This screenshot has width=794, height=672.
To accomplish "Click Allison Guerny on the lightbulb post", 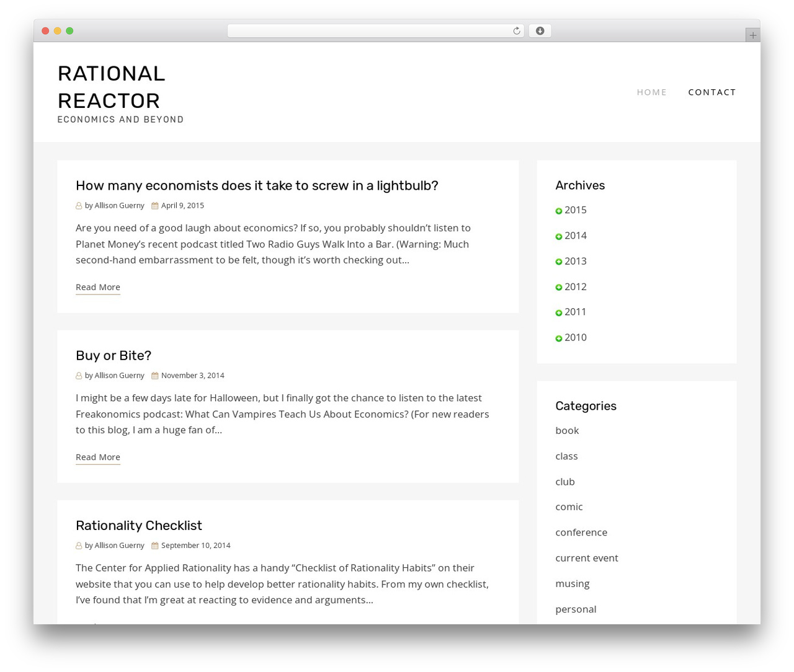I will point(119,206).
